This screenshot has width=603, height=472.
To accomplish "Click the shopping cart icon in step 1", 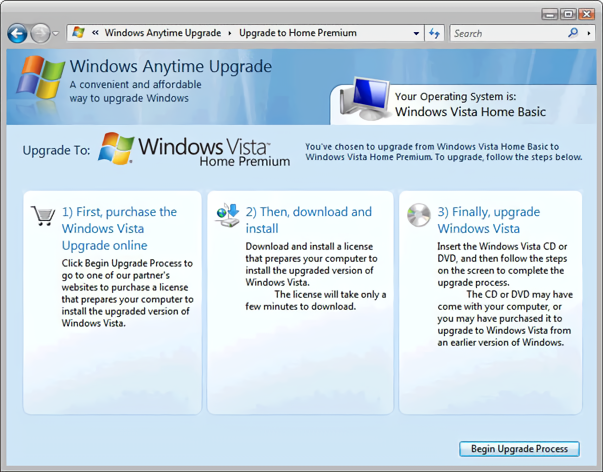I will pyautogui.click(x=43, y=214).
